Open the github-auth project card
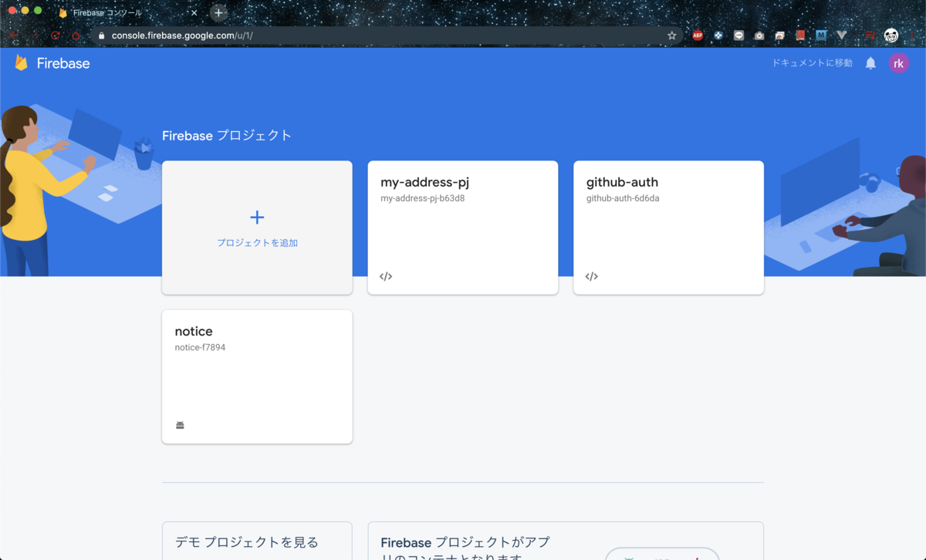This screenshot has width=926, height=560. coord(668,228)
